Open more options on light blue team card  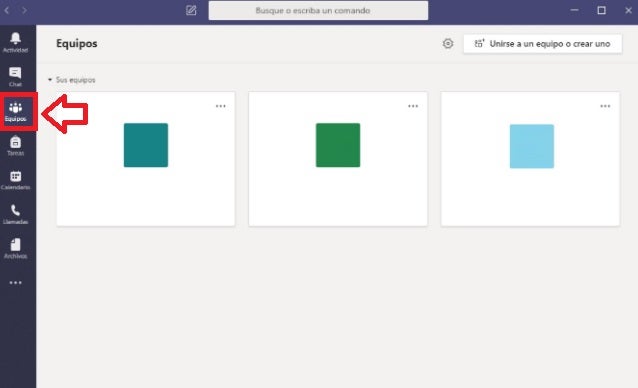[605, 106]
